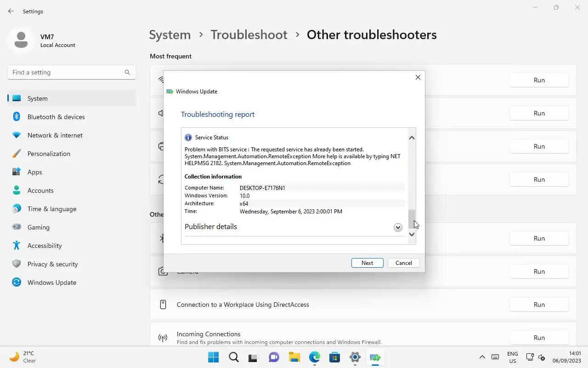This screenshot has height=368, width=588.
Task: Click the touch keyboard tray icon
Action: (x=495, y=357)
